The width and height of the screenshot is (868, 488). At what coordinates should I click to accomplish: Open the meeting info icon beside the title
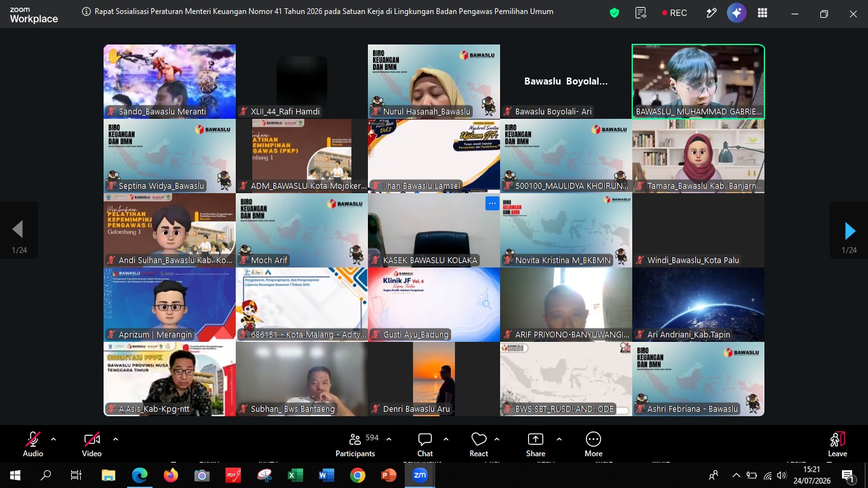tap(86, 11)
